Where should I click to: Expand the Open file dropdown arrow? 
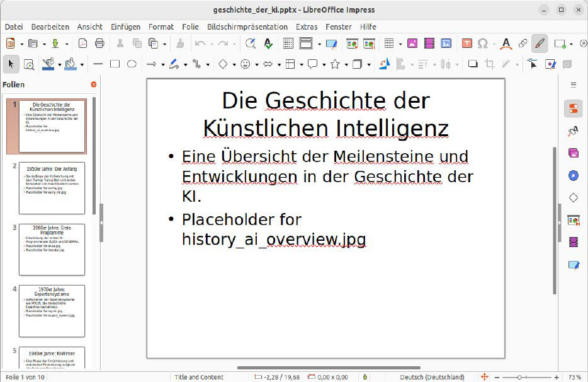pyautogui.click(x=44, y=44)
